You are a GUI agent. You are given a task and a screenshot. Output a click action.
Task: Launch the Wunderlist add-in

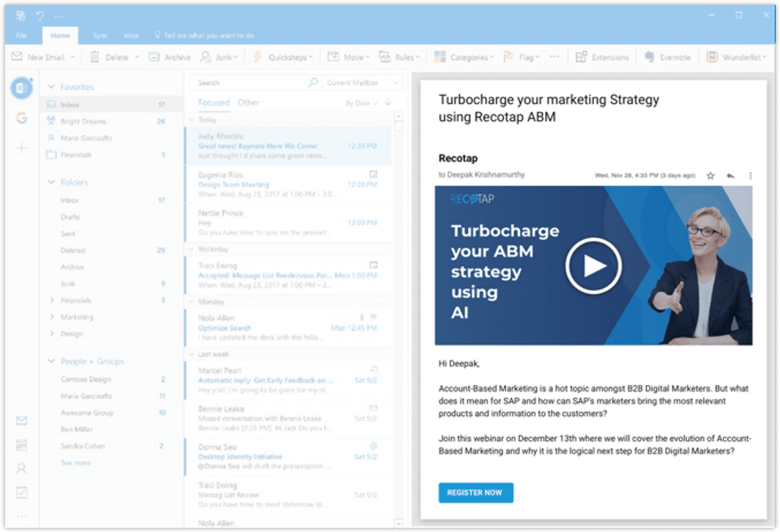pyautogui.click(x=736, y=57)
